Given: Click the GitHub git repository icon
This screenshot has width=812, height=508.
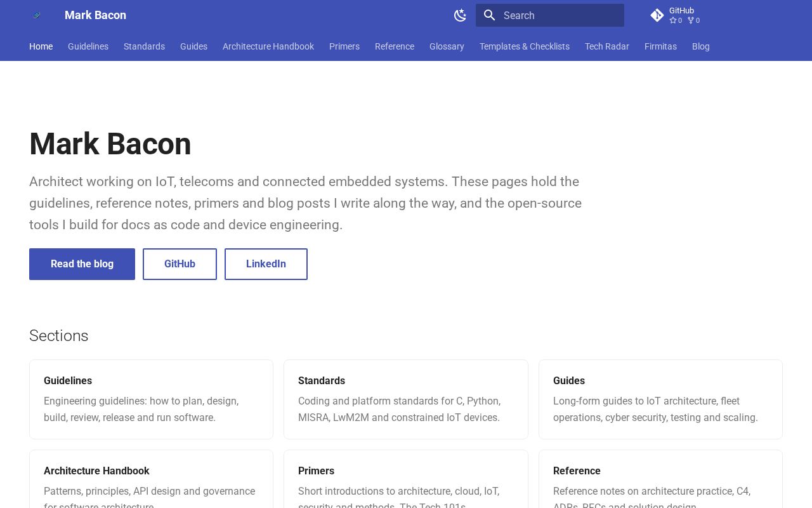Looking at the screenshot, I should click(x=657, y=15).
